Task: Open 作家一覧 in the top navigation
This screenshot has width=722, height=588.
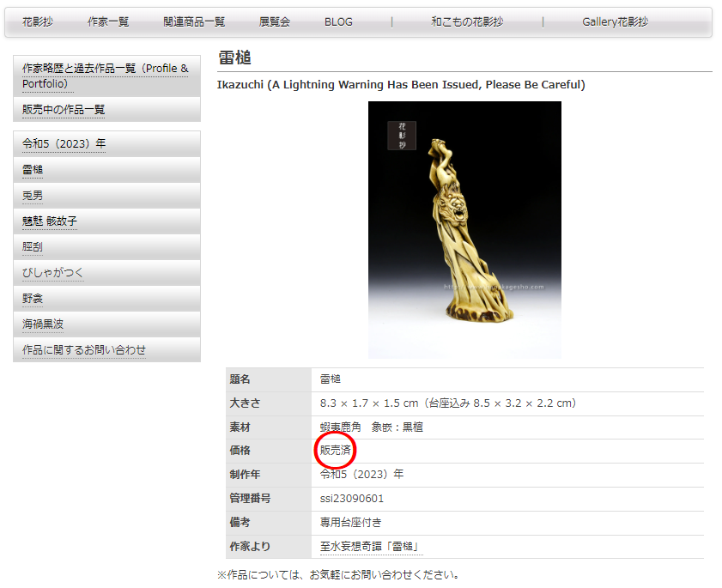Action: pyautogui.click(x=108, y=21)
